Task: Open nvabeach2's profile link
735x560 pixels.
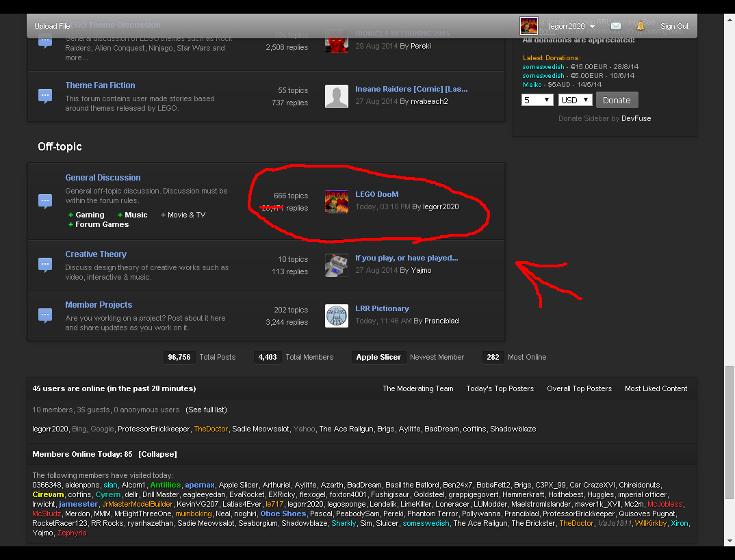Action: point(429,101)
